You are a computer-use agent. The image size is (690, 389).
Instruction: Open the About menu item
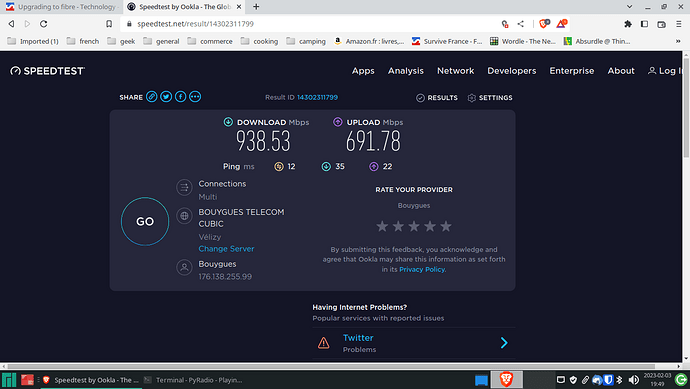[621, 71]
